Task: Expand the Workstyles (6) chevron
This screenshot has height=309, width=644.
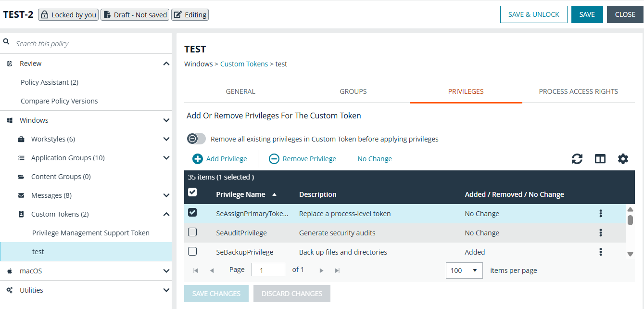Action: point(166,139)
